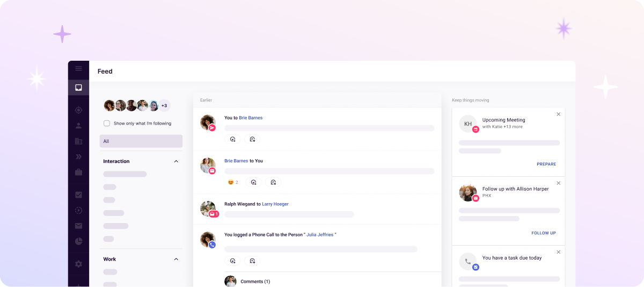Add comment on the Phone Call log entry
The width and height of the screenshot is (644, 287).
252,261
